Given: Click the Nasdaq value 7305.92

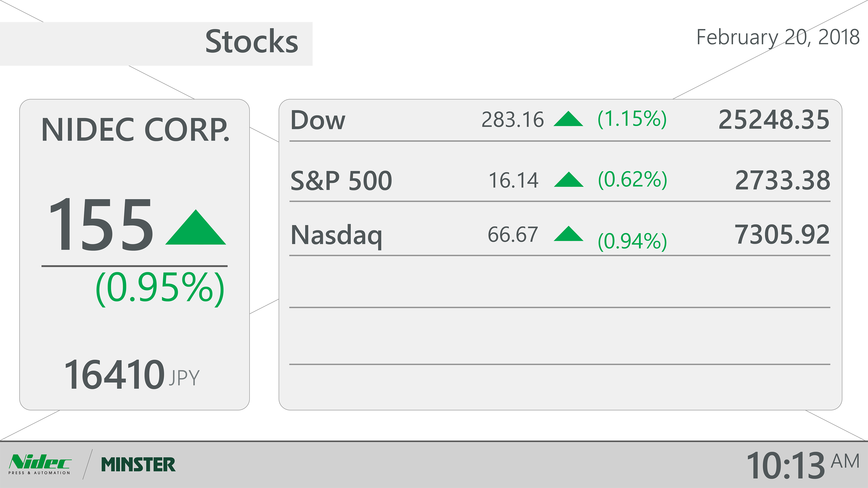Looking at the screenshot, I should (782, 235).
